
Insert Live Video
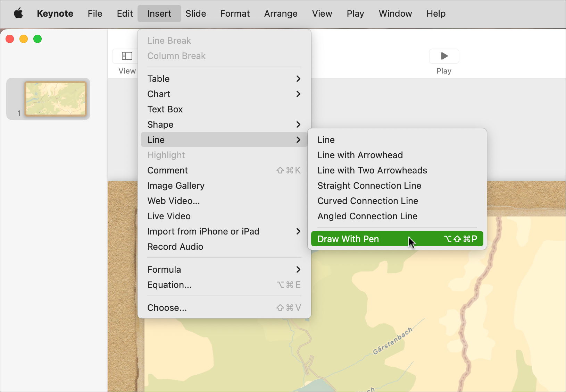224,216
